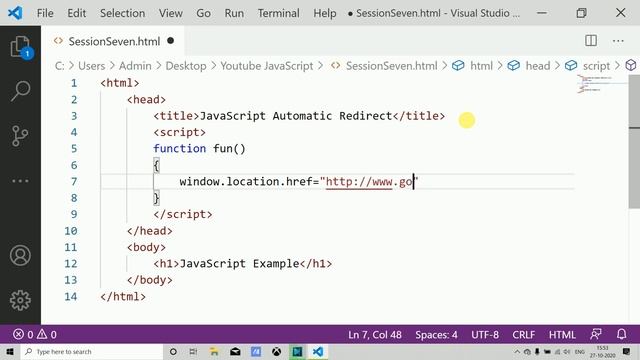Screen dimensions: 640x360
Task: Click line number 12 in the gutter
Action: (x=71, y=264)
